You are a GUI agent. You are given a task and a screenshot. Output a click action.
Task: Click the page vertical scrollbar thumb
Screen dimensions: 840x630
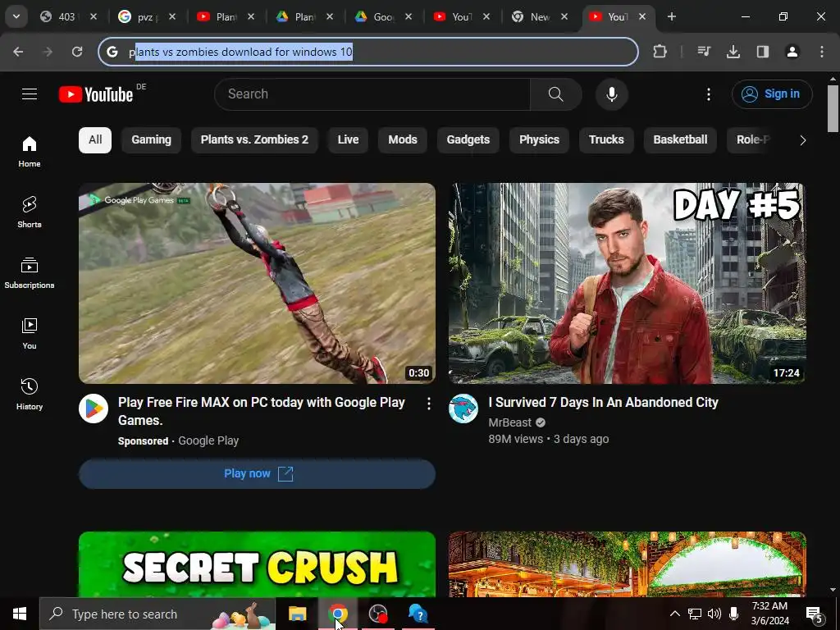point(833,108)
